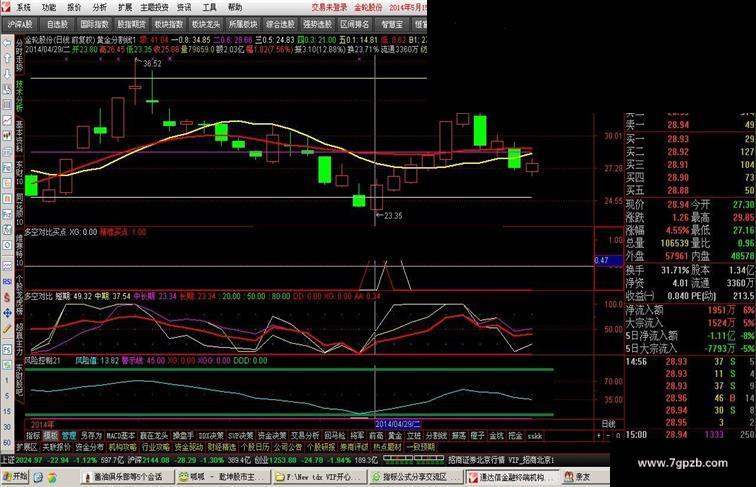Click the 国际指数 toolbar button
Screen dimensions: 756x487
coord(94,24)
